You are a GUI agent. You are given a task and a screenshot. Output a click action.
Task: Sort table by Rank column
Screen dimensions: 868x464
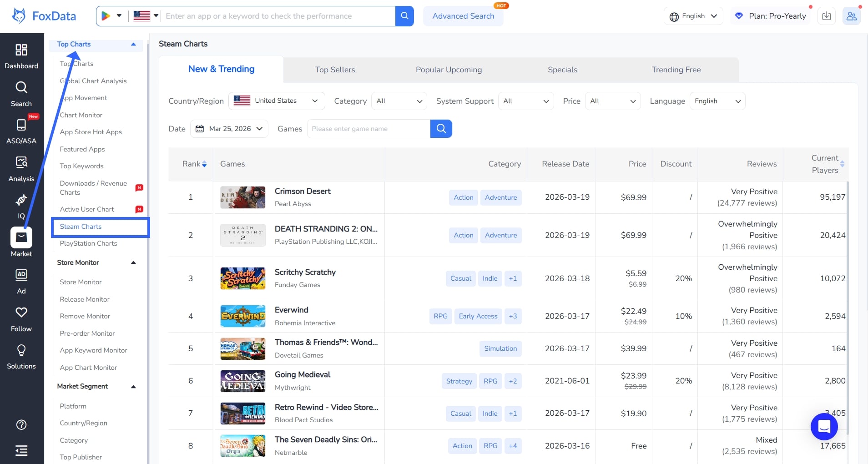point(204,164)
